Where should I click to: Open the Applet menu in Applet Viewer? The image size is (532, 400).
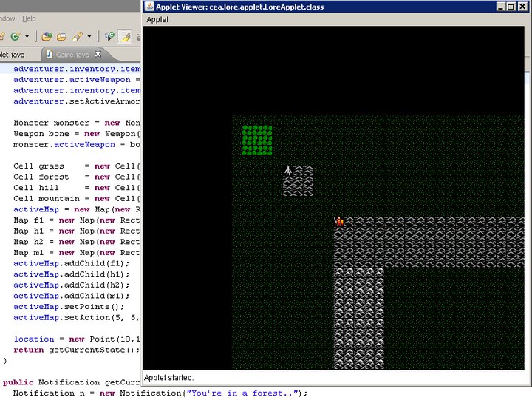(x=157, y=19)
